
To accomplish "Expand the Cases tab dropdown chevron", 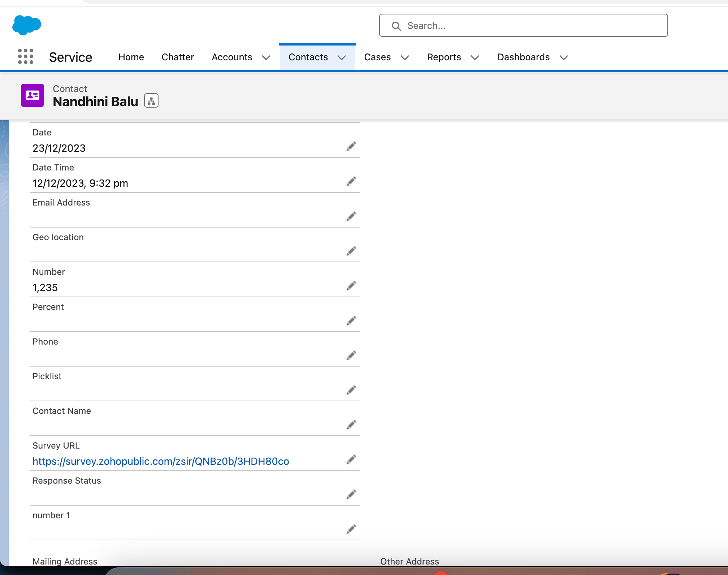I will [405, 58].
